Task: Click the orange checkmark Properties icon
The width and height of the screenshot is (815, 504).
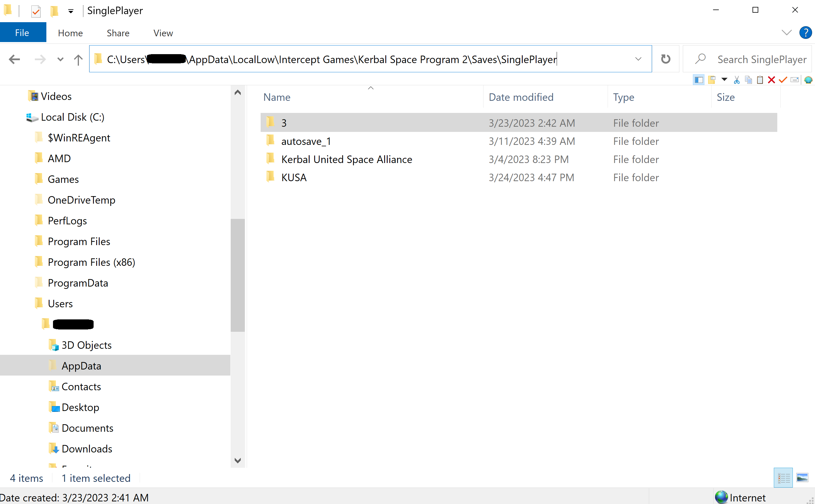Action: point(783,80)
